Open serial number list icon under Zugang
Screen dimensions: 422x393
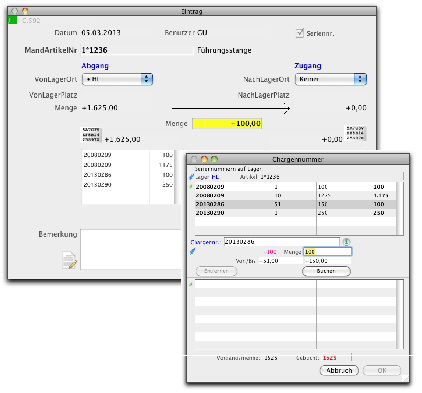pyautogui.click(x=355, y=133)
